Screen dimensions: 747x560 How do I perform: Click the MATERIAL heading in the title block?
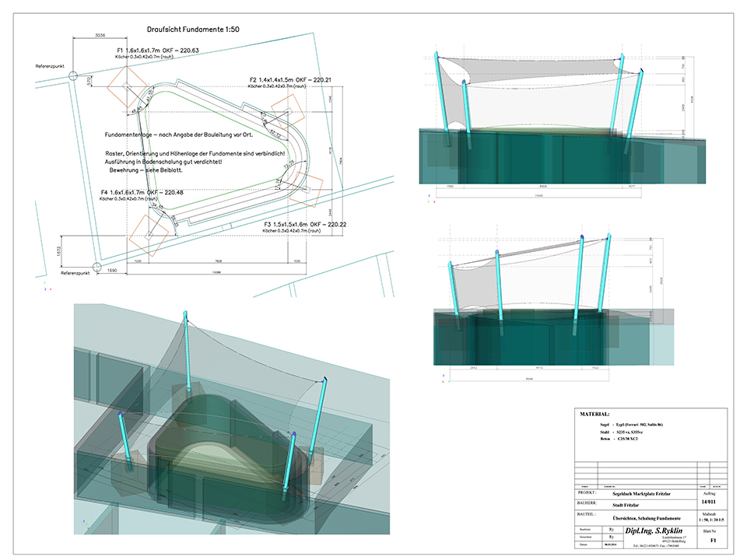(595, 415)
